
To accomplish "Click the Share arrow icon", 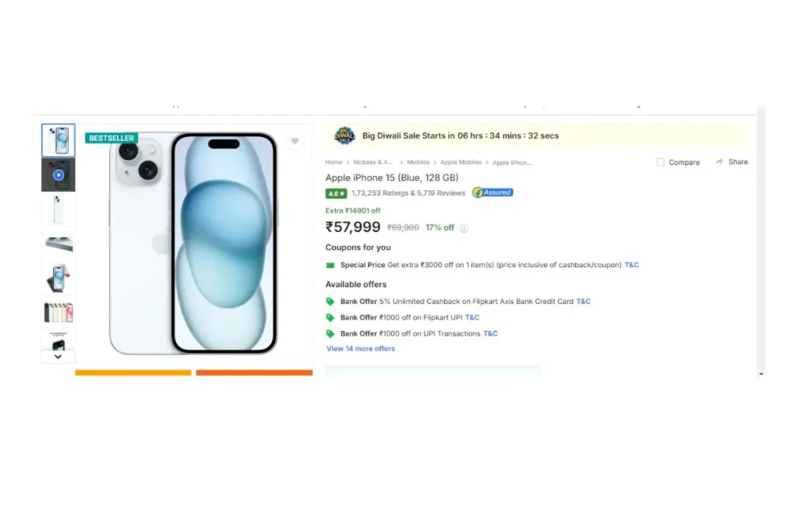I will [719, 162].
